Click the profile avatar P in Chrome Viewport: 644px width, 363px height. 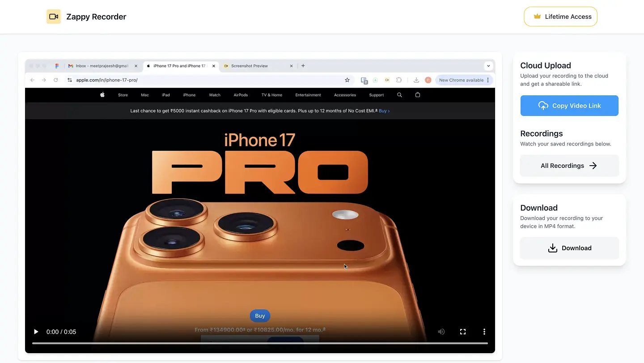(428, 80)
